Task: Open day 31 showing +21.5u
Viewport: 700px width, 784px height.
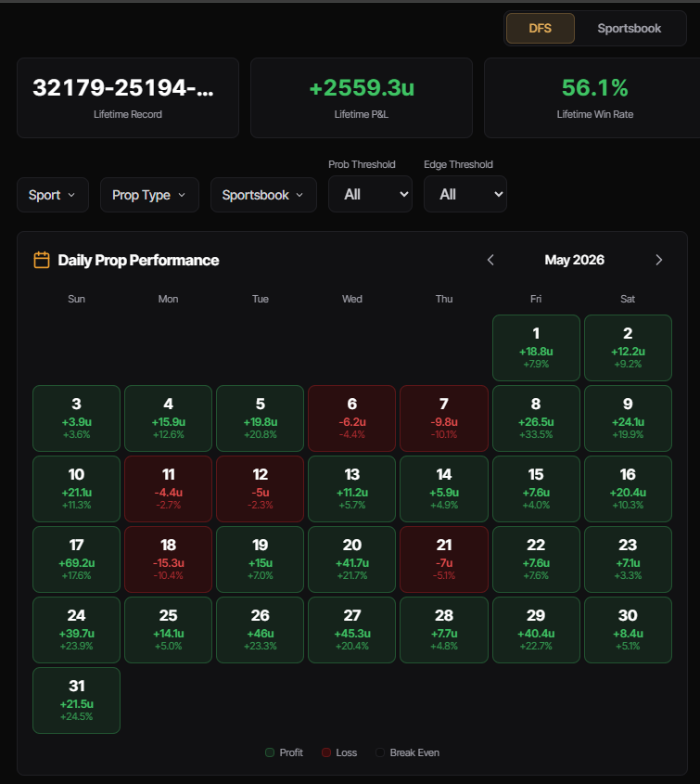Action: pyautogui.click(x=76, y=700)
